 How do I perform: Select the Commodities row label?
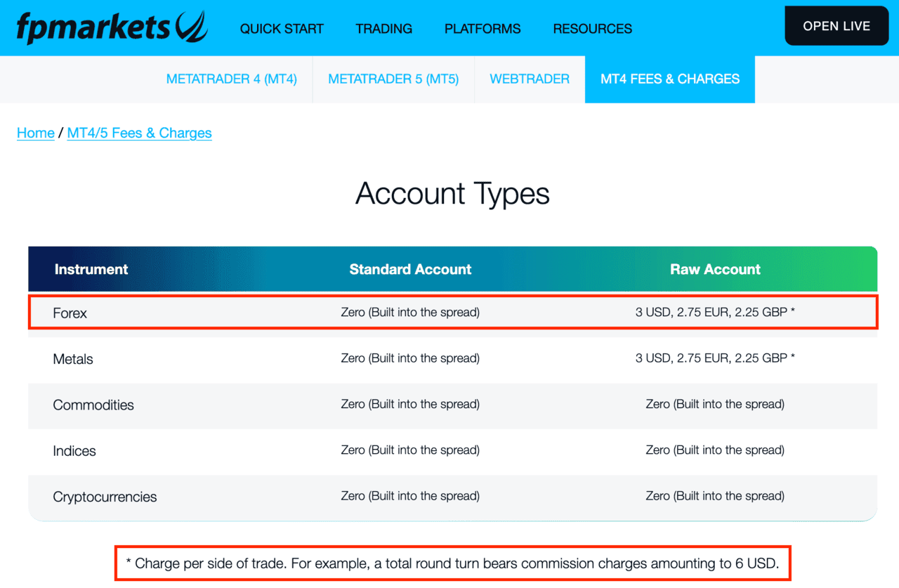coord(93,405)
